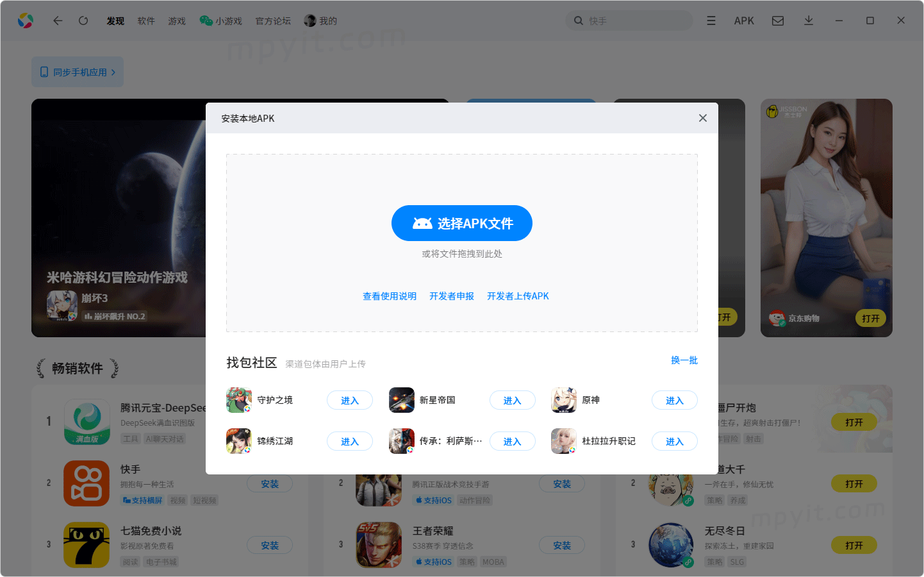Open the 查看使用说明 link
The height and width of the screenshot is (577, 924).
[x=390, y=296]
